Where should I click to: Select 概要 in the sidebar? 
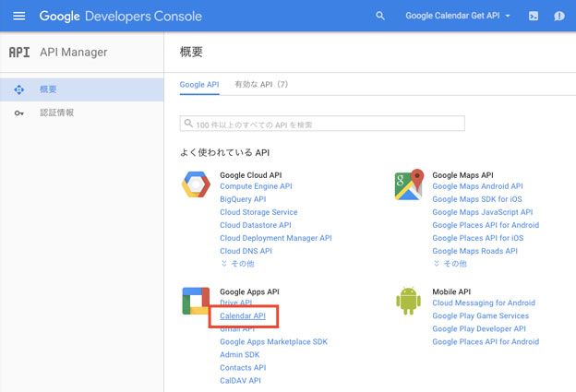click(82, 89)
